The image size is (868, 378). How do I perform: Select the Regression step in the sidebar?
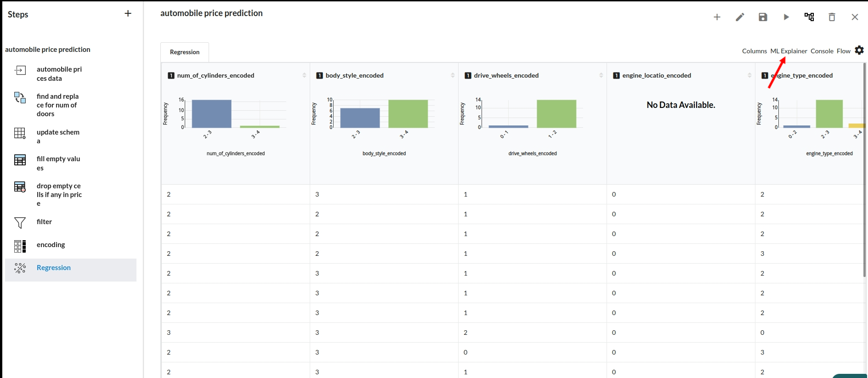pyautogui.click(x=54, y=268)
